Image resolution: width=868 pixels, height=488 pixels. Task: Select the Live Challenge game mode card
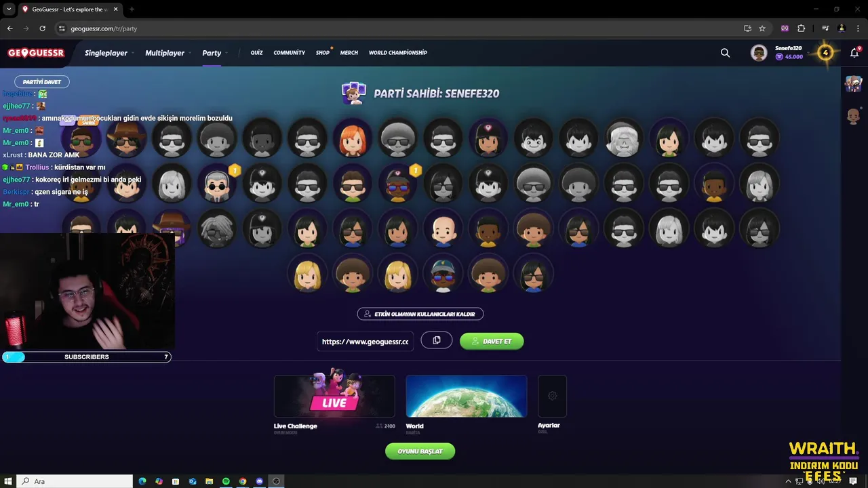click(x=334, y=396)
